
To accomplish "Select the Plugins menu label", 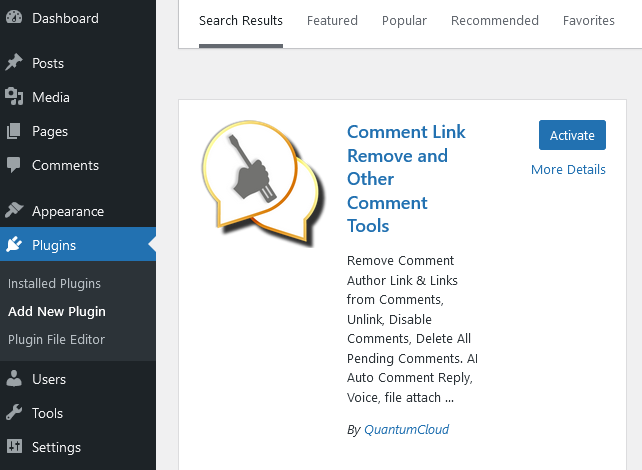I will point(54,245).
